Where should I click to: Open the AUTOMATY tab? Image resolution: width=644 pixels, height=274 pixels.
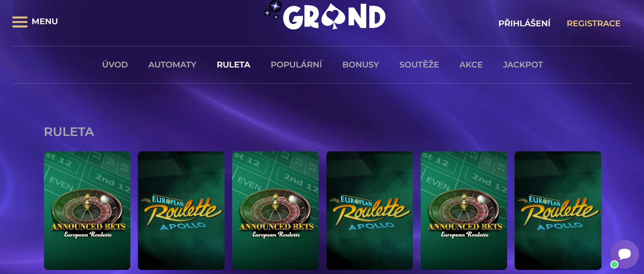tap(172, 65)
